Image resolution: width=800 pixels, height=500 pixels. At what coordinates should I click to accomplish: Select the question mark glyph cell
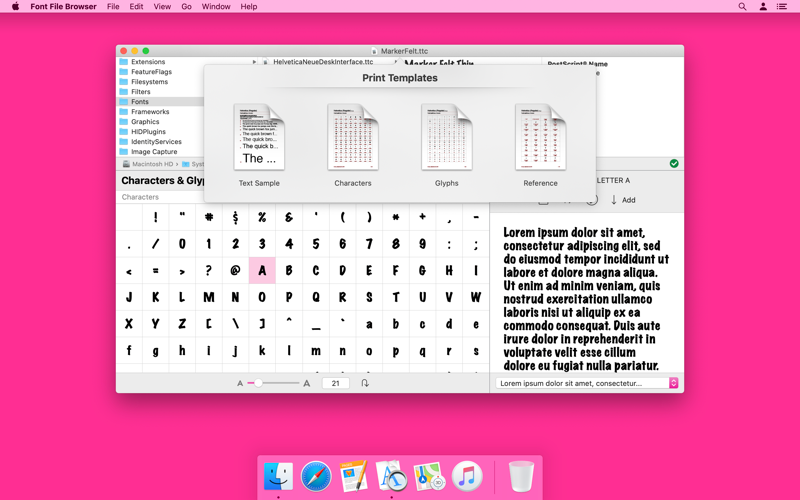tap(209, 270)
